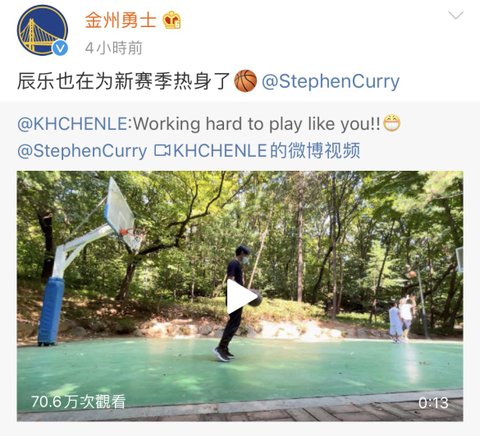This screenshot has height=436, width=480.
Task: Expand the post options chevron at top right
Action: [455, 15]
